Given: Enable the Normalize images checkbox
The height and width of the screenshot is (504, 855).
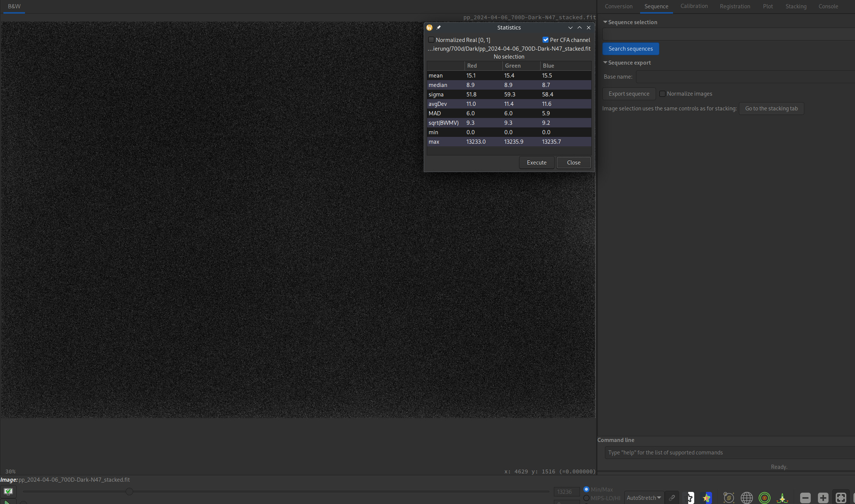Looking at the screenshot, I should point(662,94).
